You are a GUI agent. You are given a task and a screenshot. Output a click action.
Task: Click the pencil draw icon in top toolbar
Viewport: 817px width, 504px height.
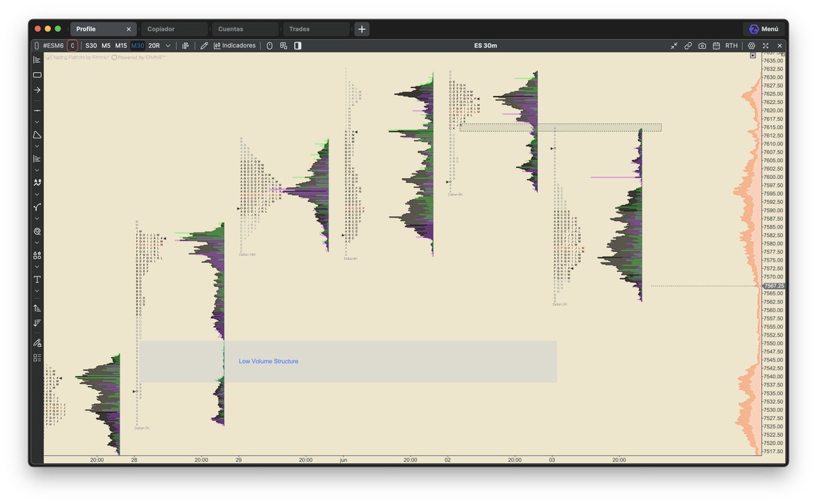[x=204, y=46]
